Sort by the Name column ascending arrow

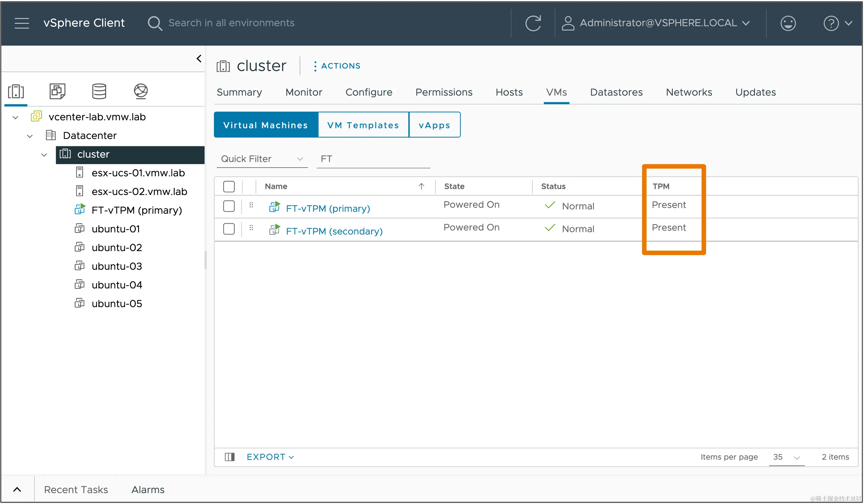(x=421, y=186)
